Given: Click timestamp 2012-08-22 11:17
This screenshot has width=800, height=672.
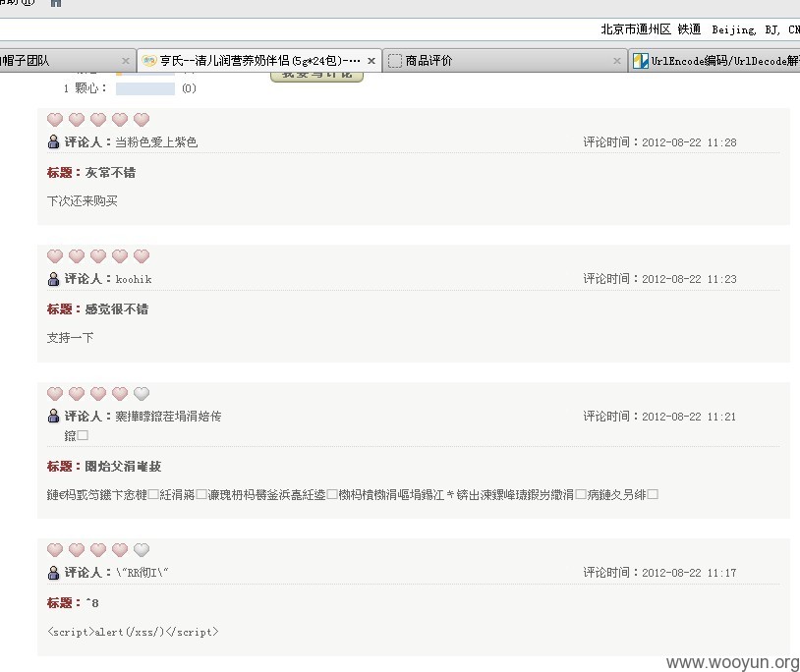Looking at the screenshot, I should [689, 573].
